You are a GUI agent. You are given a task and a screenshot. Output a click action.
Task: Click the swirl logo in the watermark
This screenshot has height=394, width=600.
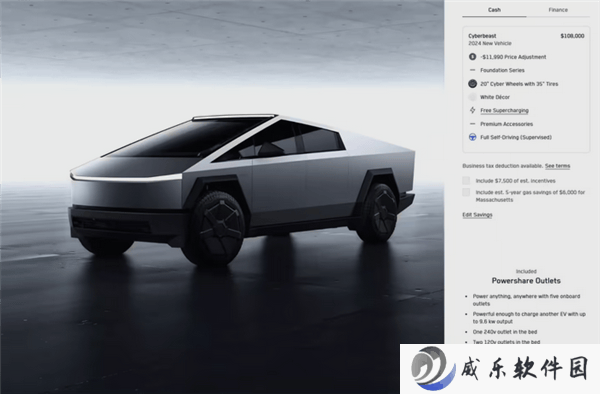(x=433, y=368)
